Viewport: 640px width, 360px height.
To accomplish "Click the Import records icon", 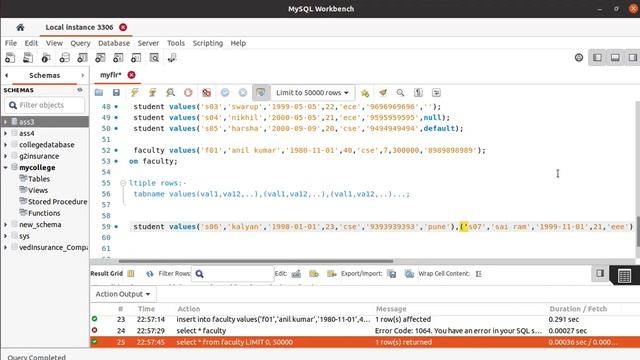I will (x=409, y=274).
